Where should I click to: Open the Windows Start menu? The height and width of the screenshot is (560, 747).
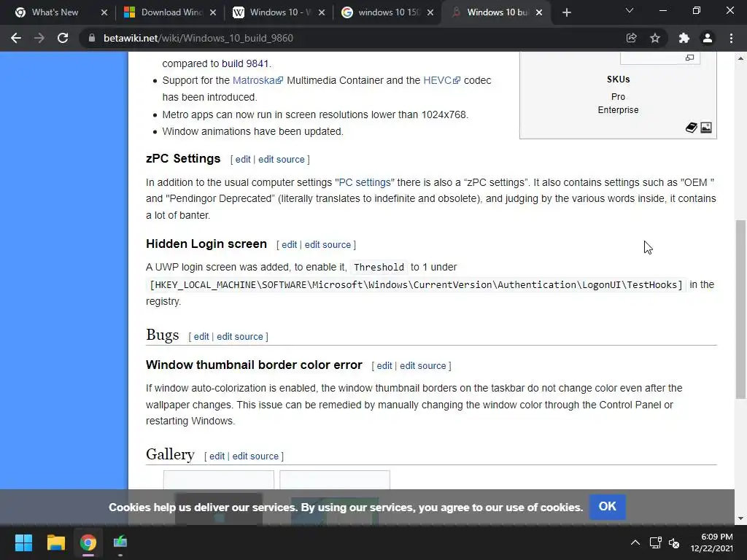[23, 542]
